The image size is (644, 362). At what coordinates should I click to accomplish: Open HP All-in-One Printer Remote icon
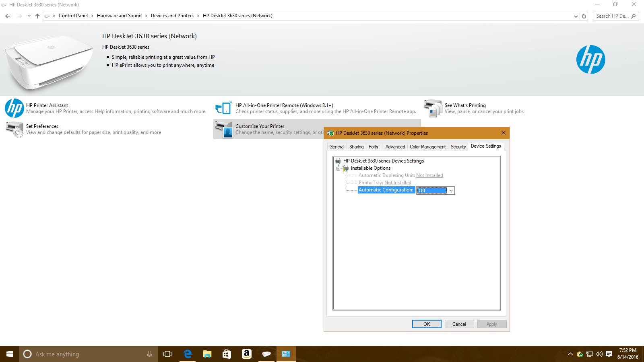coord(223,109)
